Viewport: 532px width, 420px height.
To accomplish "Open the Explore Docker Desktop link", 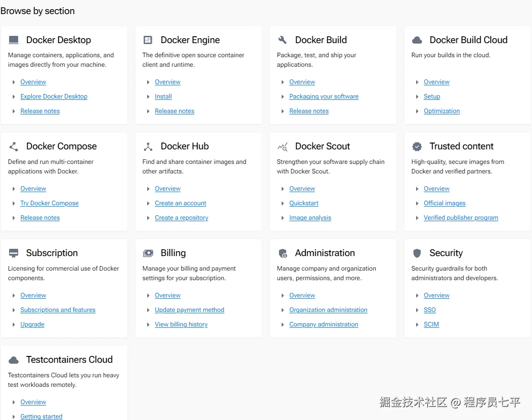I will click(54, 96).
